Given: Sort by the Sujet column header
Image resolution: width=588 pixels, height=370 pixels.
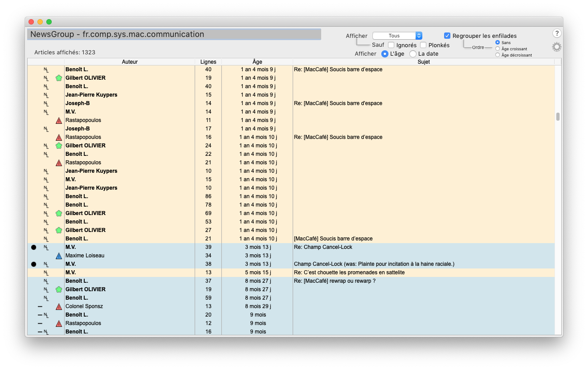Looking at the screenshot, I should click(x=424, y=62).
